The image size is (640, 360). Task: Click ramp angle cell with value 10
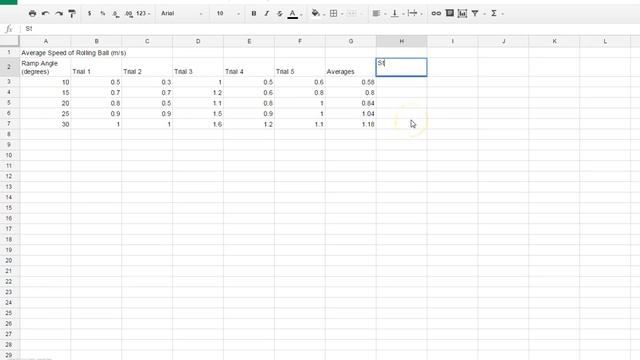click(45, 82)
